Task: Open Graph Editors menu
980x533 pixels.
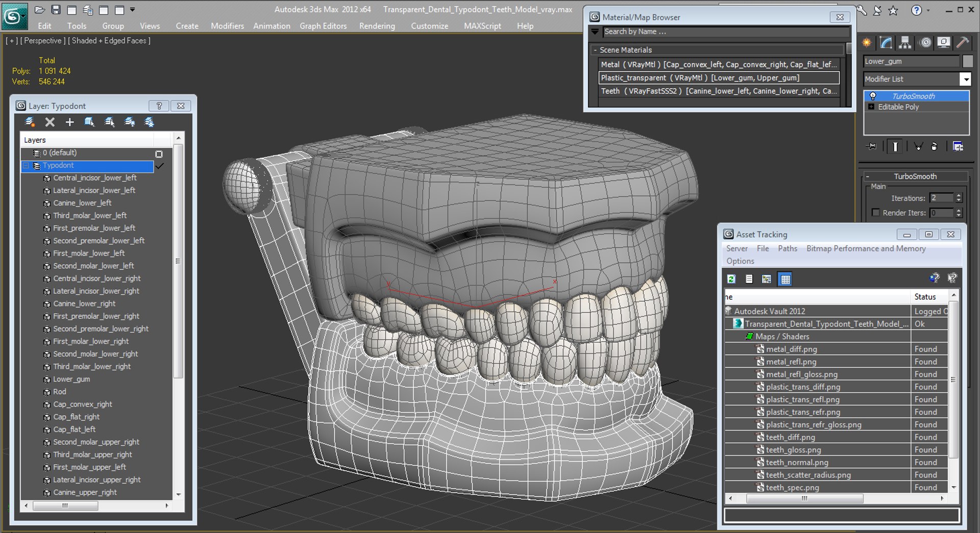Action: (323, 26)
